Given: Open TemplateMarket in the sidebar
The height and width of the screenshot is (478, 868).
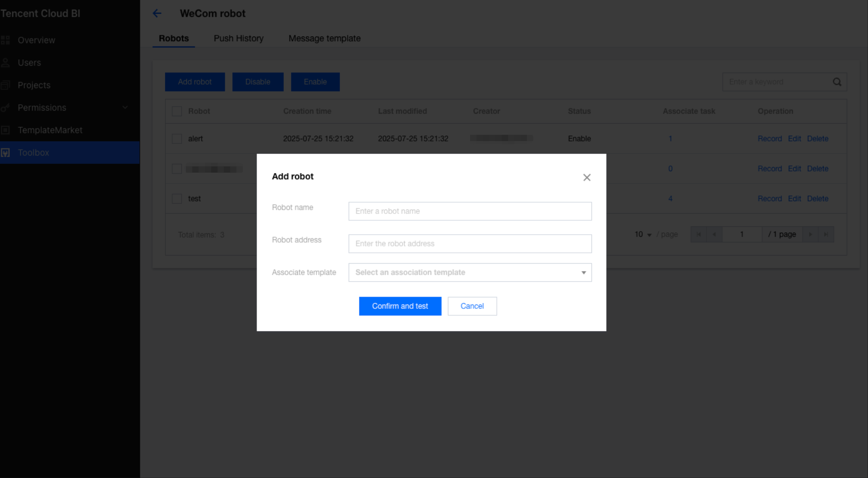Looking at the screenshot, I should pos(50,130).
